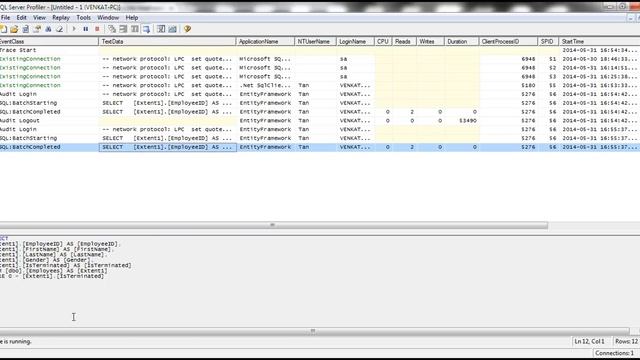
Task: Click the ClientProcessID column header
Action: click(x=508, y=42)
